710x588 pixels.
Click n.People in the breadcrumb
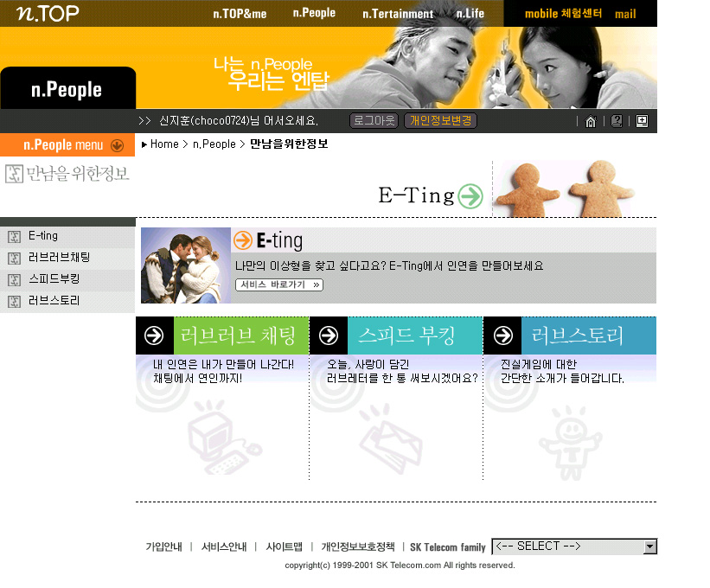[214, 144]
